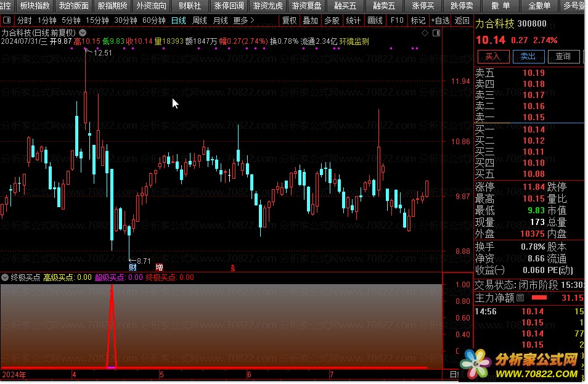Open 游资复盘 view
Viewport: 588px width, 384px height.
point(306,6)
